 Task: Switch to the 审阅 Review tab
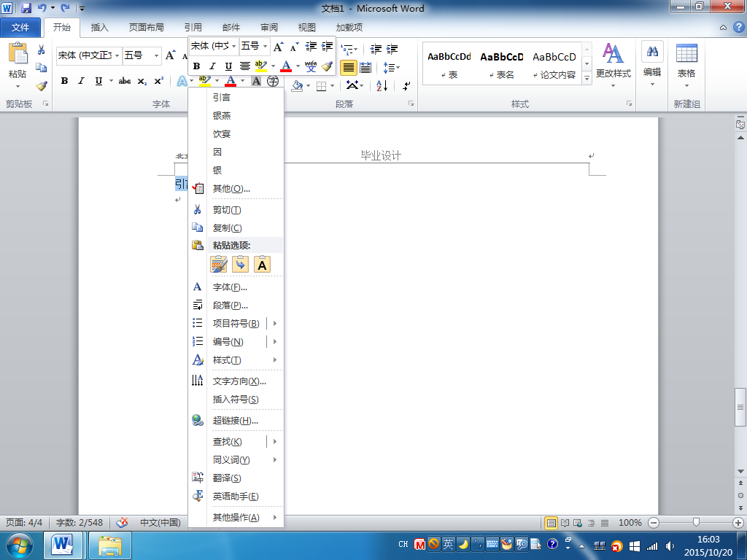(x=268, y=28)
